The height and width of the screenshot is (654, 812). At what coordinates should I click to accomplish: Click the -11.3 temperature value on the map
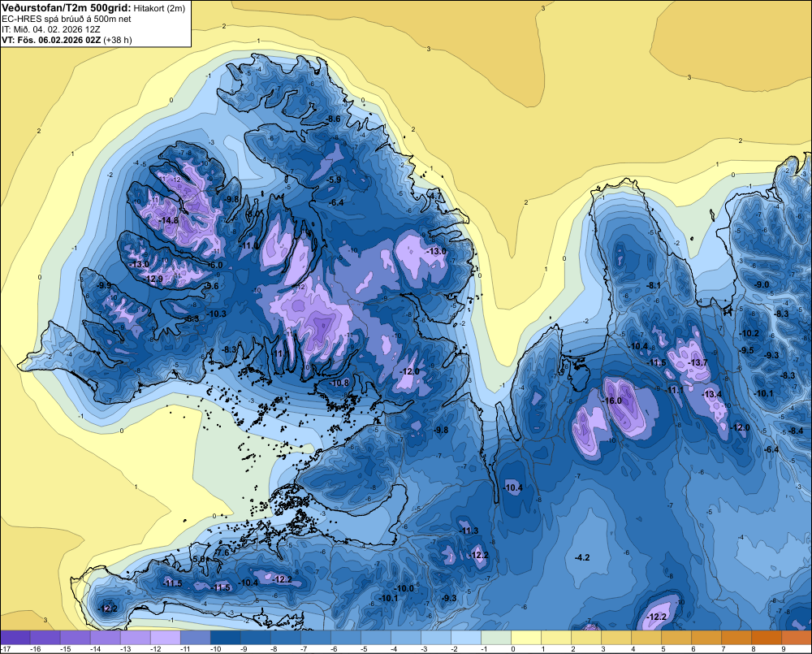coord(469,531)
